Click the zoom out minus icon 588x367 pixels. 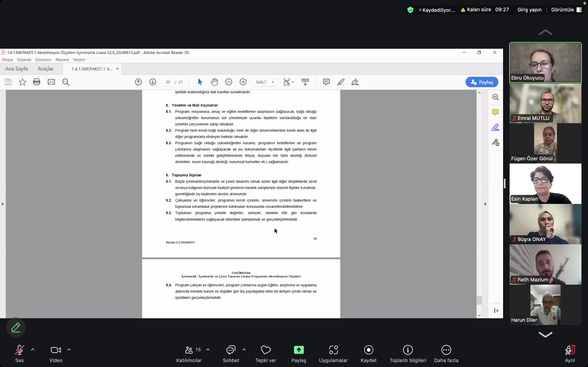[x=228, y=82]
